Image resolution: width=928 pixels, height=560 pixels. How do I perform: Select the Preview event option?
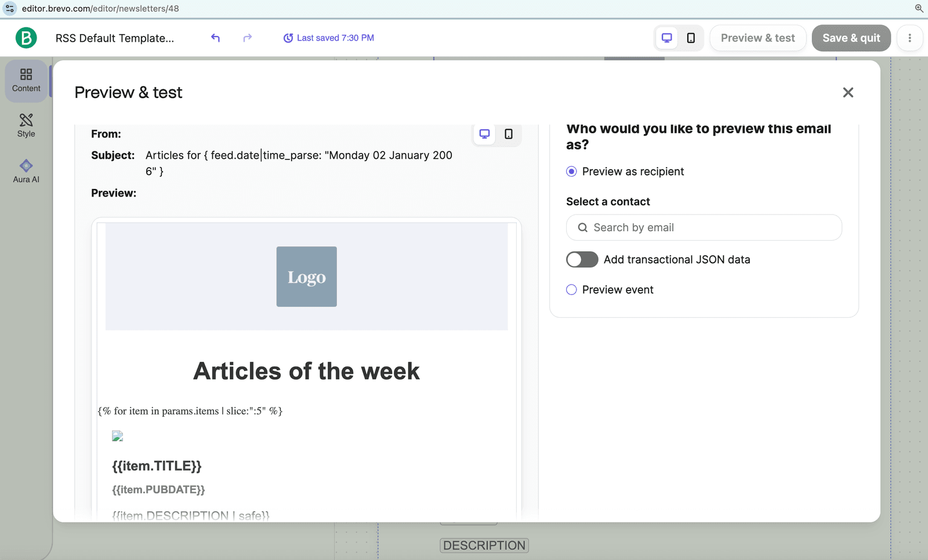571,290
